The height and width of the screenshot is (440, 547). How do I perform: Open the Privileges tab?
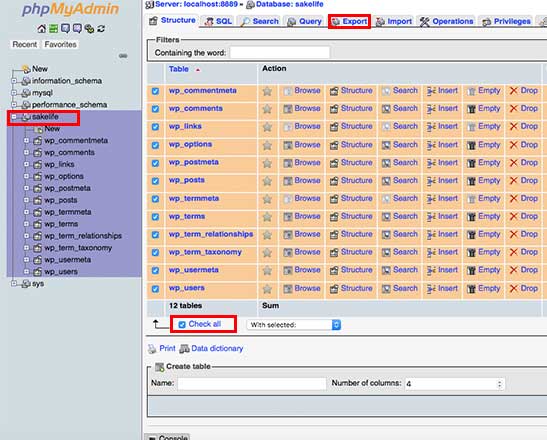(506, 22)
